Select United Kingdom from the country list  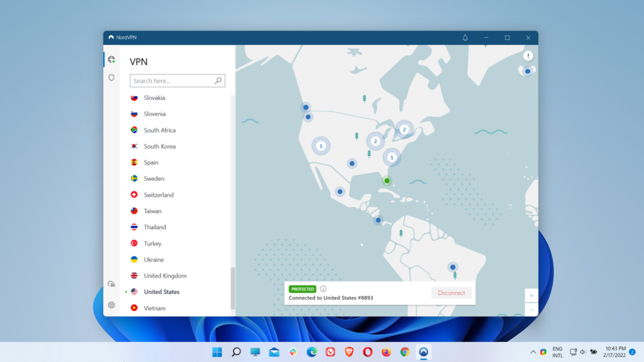tap(165, 276)
